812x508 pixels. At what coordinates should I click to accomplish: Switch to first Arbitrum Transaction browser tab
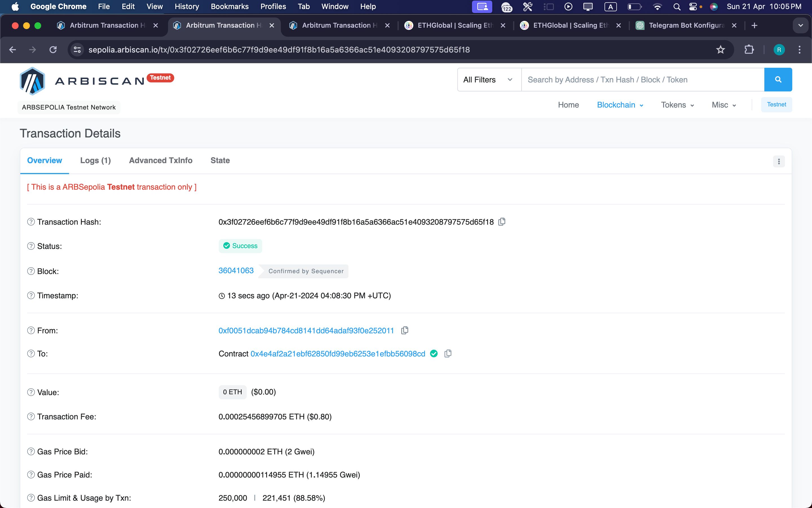pyautogui.click(x=107, y=25)
